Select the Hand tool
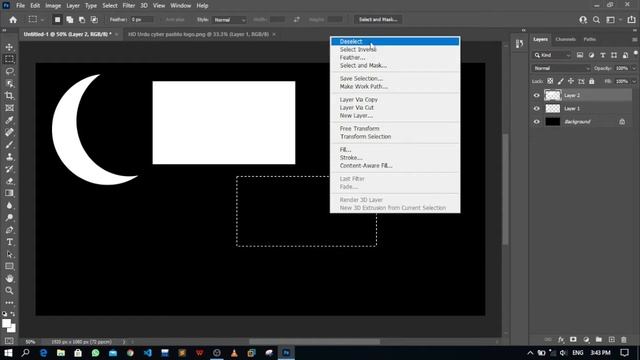This screenshot has height=360, width=640. pyautogui.click(x=9, y=278)
